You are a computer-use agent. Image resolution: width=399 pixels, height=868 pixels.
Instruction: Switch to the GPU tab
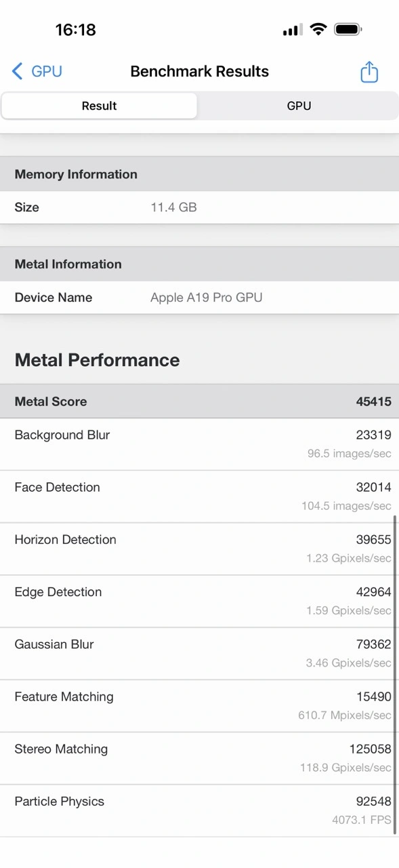coord(299,106)
